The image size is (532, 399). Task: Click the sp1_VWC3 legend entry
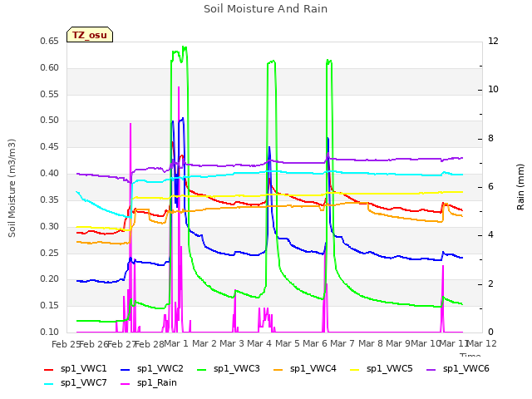pos(229,368)
